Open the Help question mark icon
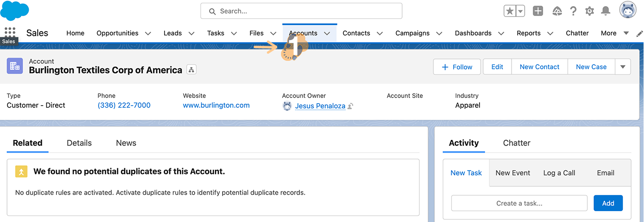The height and width of the screenshot is (222, 644). [x=573, y=11]
